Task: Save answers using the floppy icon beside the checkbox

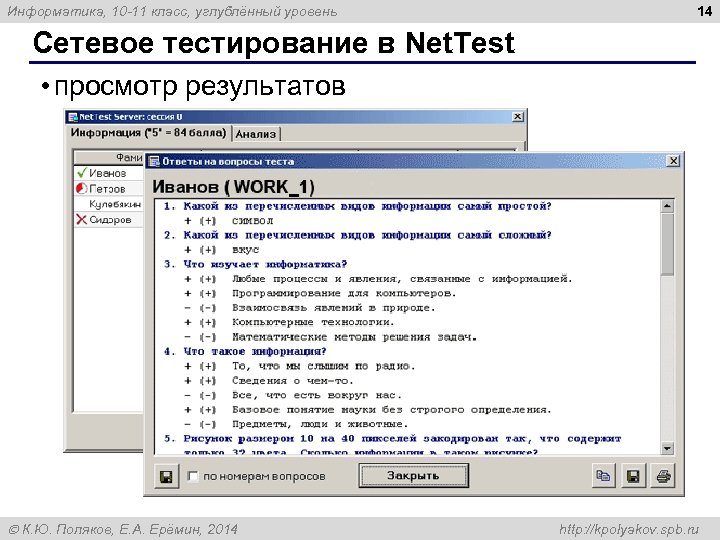Action: 166,476
